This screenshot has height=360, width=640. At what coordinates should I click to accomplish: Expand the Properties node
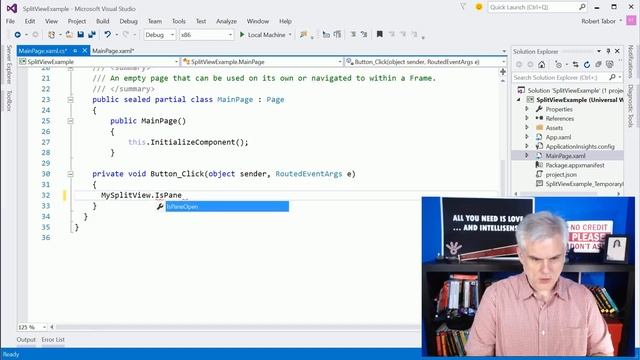[x=527, y=109]
